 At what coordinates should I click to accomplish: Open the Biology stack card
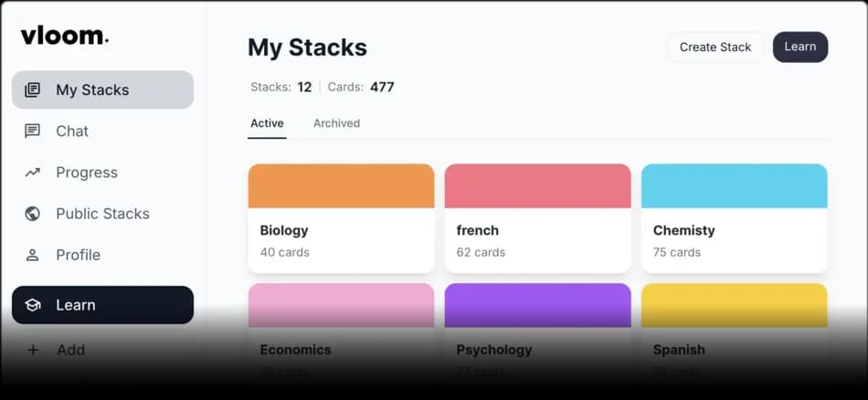[341, 239]
